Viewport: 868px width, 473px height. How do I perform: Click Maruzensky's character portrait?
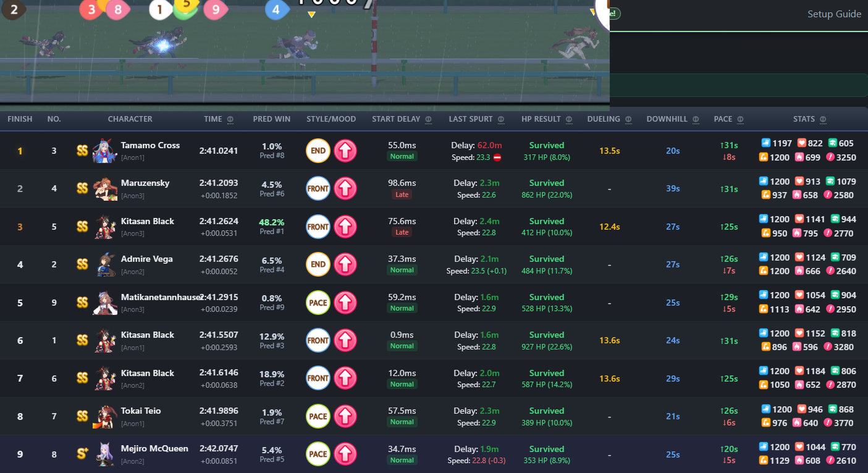(105, 188)
